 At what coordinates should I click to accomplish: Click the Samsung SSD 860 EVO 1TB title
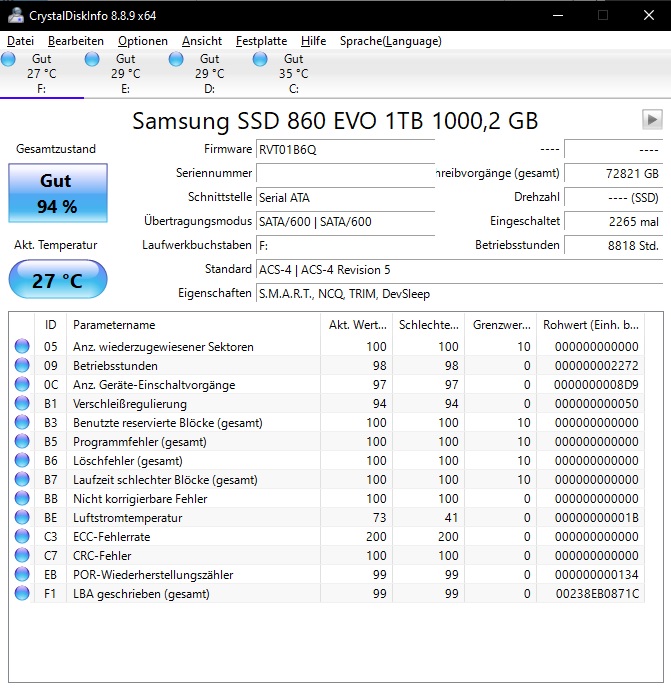335,121
